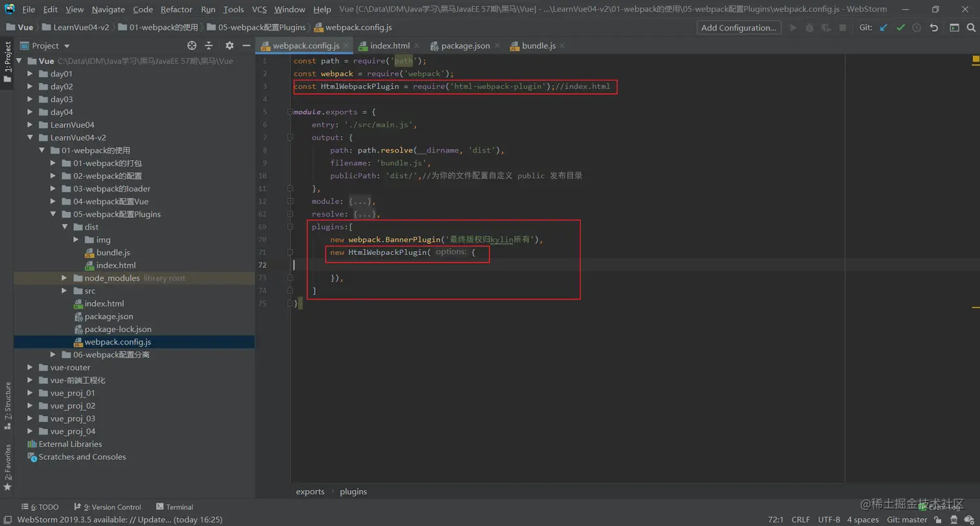Click the Git Rollback arrow icon
The height and width of the screenshot is (526, 980).
point(934,28)
